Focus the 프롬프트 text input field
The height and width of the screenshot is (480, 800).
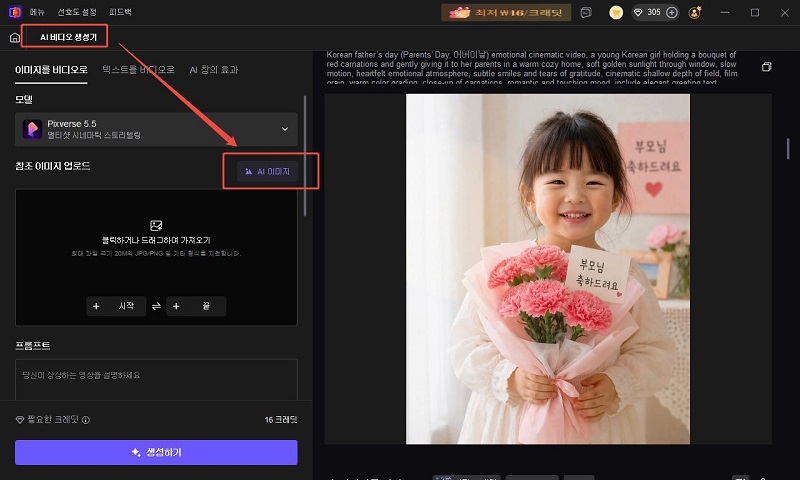pyautogui.click(x=156, y=380)
